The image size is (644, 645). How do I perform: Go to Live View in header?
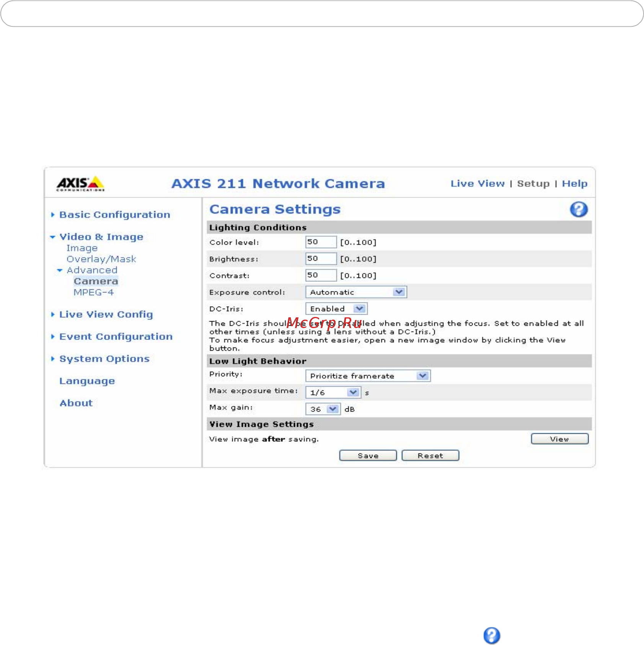478,184
